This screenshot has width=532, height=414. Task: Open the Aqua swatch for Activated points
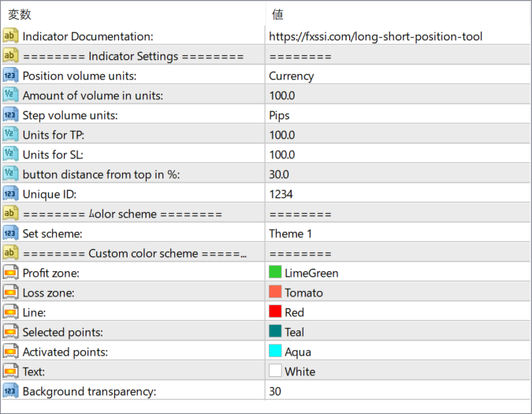275,351
